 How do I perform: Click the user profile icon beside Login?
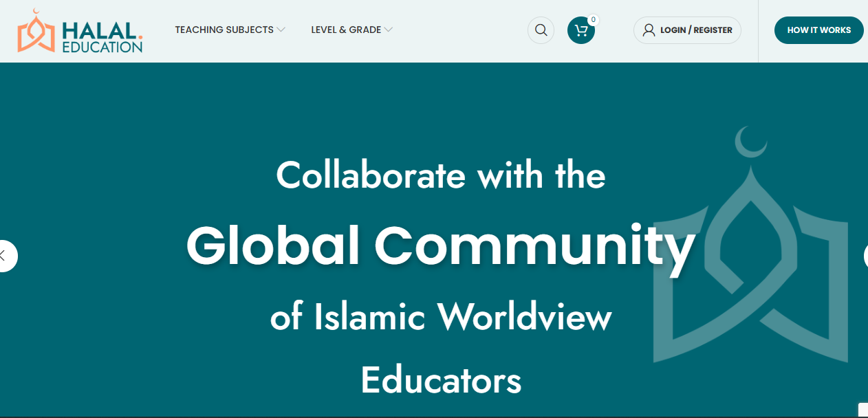(x=649, y=30)
